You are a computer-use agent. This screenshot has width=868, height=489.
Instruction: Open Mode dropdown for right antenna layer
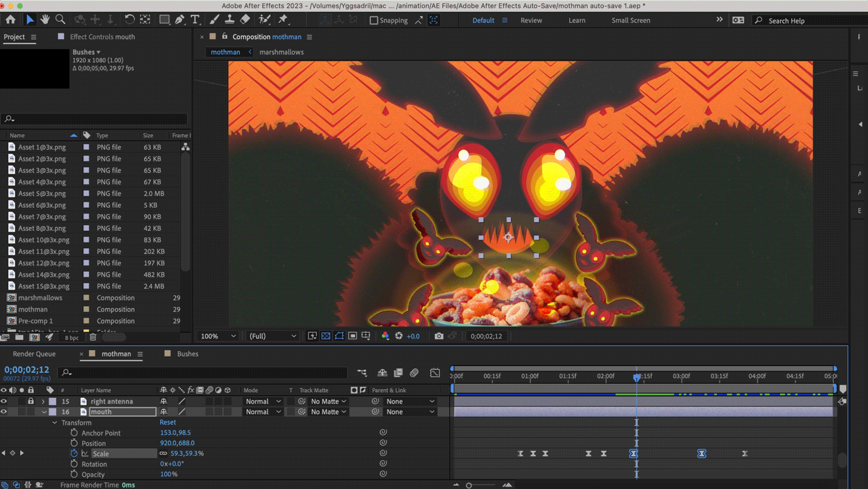tap(263, 402)
